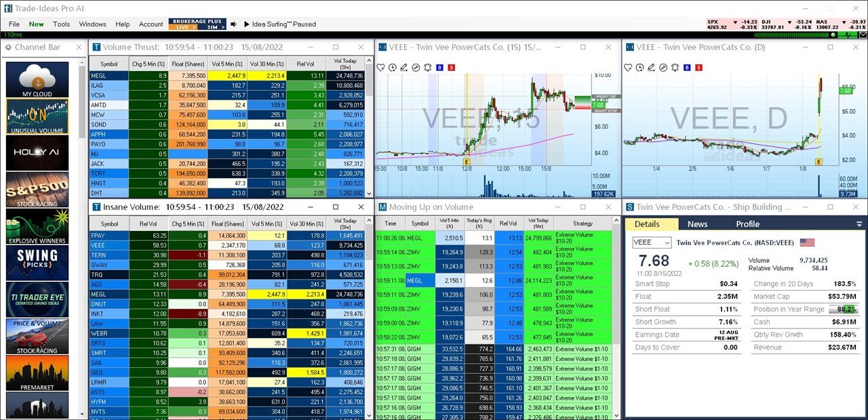Open the Channel Bar gear settings
This screenshot has width=868, height=420.
click(8, 47)
